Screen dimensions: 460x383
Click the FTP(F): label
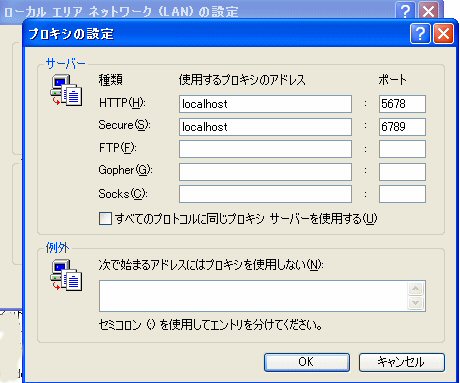(x=118, y=148)
